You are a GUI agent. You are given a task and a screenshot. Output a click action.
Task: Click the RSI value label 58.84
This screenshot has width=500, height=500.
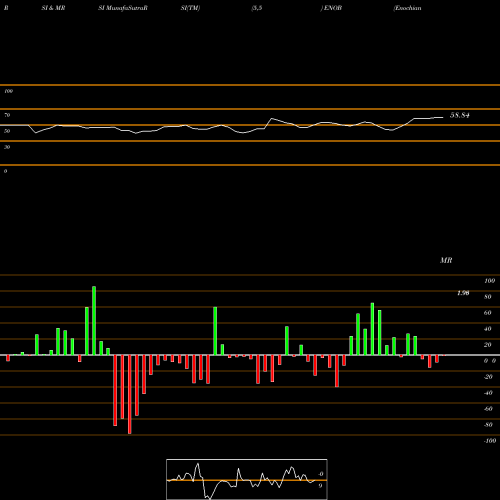point(460,115)
